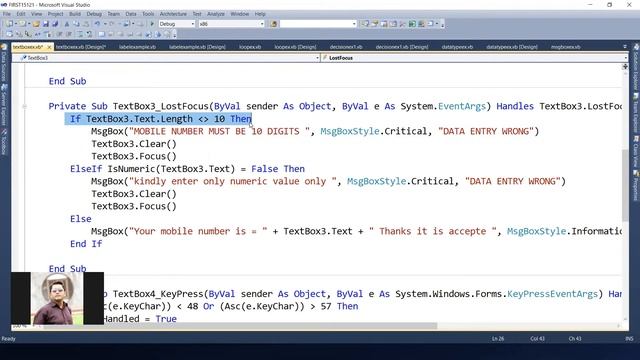
Task: Click the Paste icon in the toolbar
Action: tap(86, 24)
